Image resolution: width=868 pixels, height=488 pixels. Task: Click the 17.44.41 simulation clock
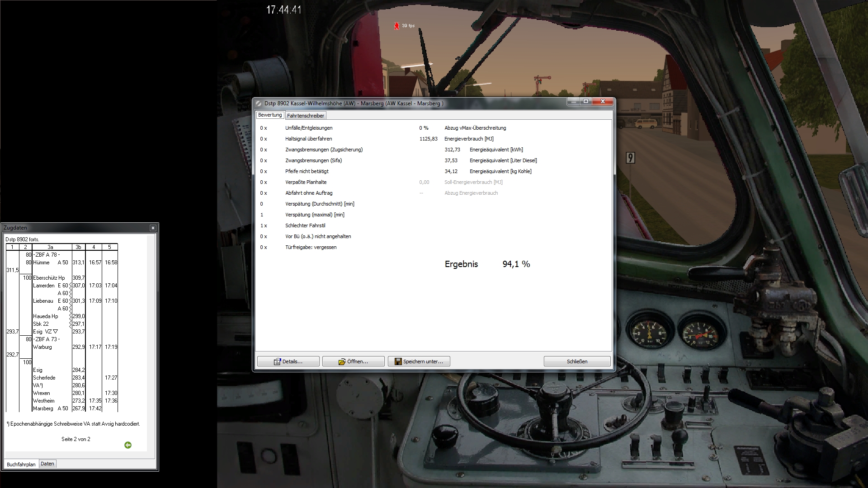coord(283,9)
